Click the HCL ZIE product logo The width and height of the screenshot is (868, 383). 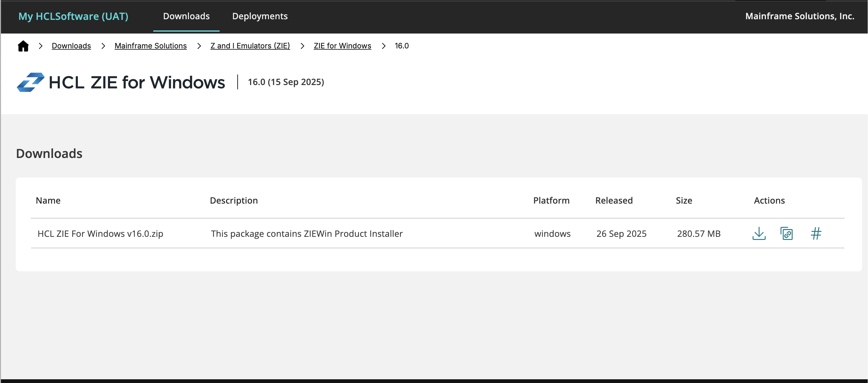tap(30, 82)
